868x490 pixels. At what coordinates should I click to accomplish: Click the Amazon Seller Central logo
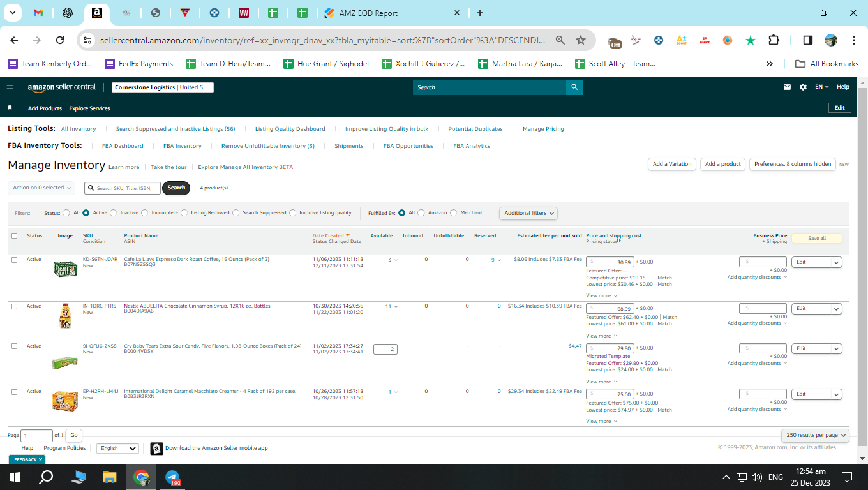click(x=62, y=87)
